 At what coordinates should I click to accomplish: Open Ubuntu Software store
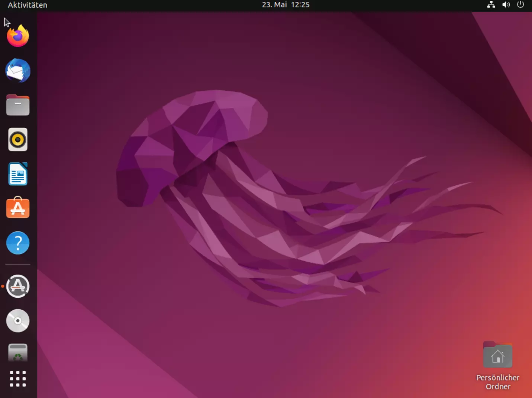coord(18,207)
